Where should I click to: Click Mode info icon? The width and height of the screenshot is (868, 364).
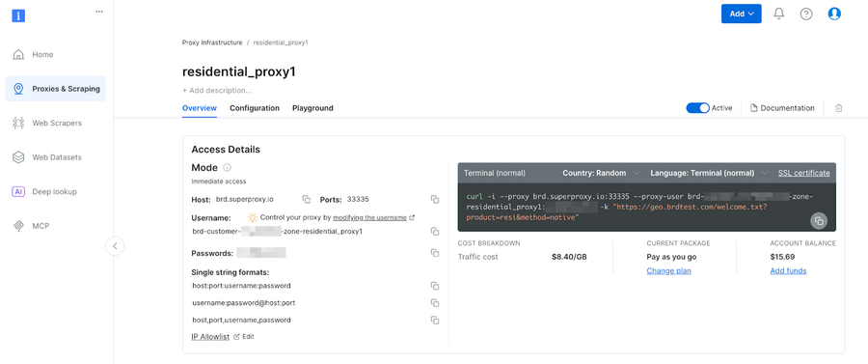(227, 167)
